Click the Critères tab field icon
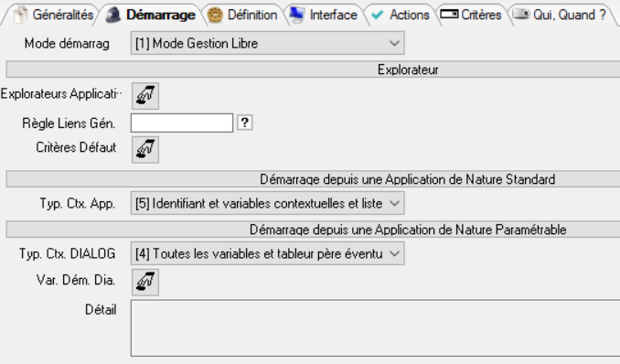 click(x=449, y=15)
